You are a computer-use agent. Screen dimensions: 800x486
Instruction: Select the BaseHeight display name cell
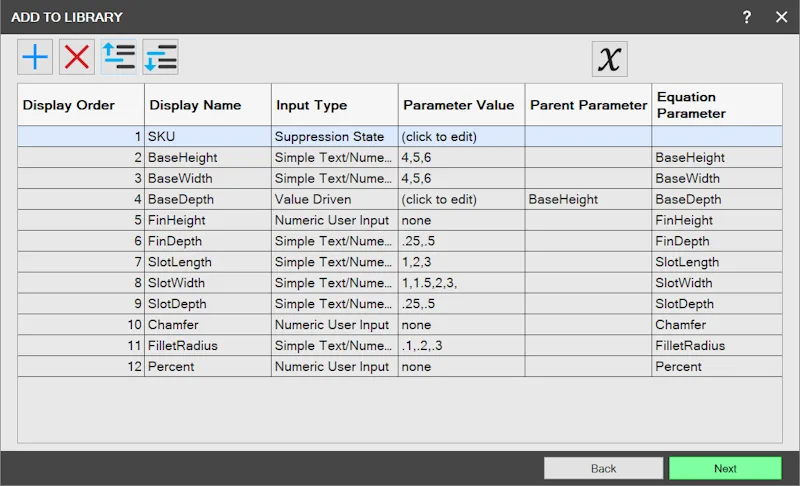208,158
